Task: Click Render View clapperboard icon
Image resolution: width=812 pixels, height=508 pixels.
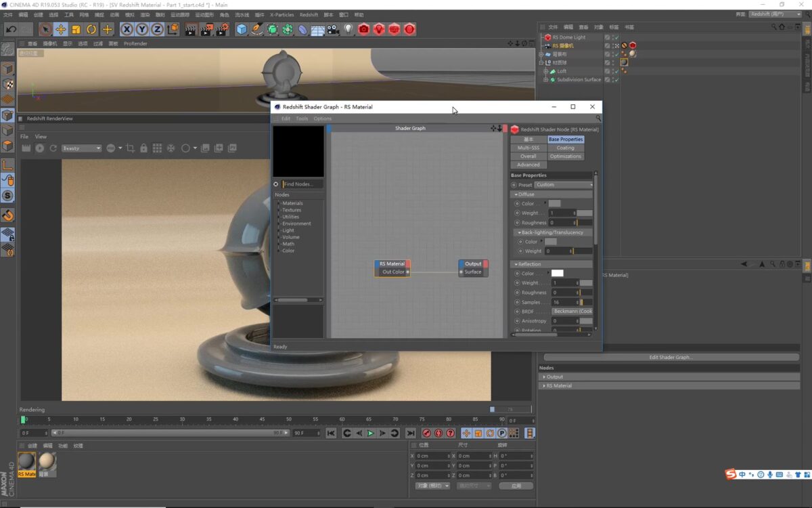Action: pyautogui.click(x=191, y=29)
